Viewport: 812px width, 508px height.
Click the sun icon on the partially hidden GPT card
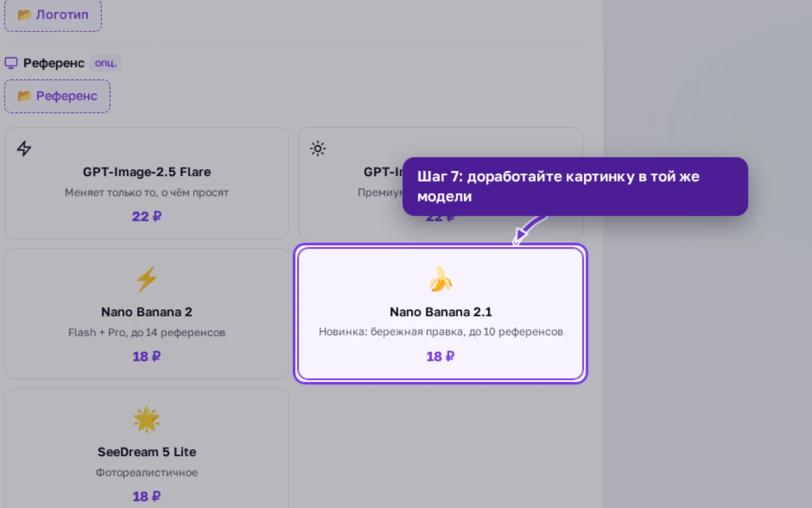pyautogui.click(x=318, y=148)
